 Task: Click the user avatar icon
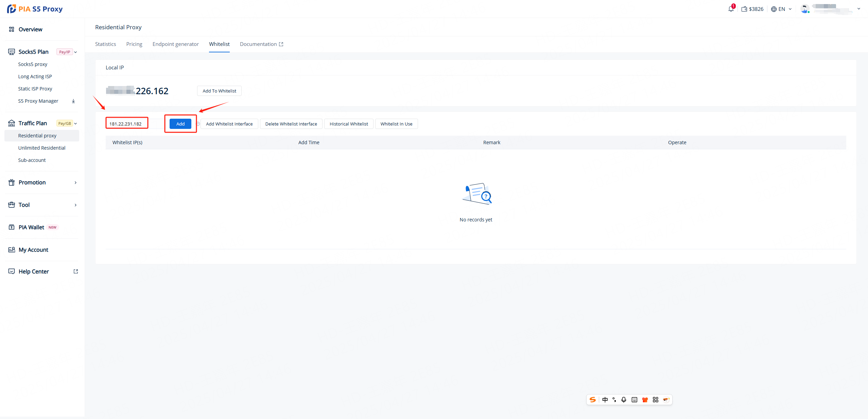click(804, 9)
